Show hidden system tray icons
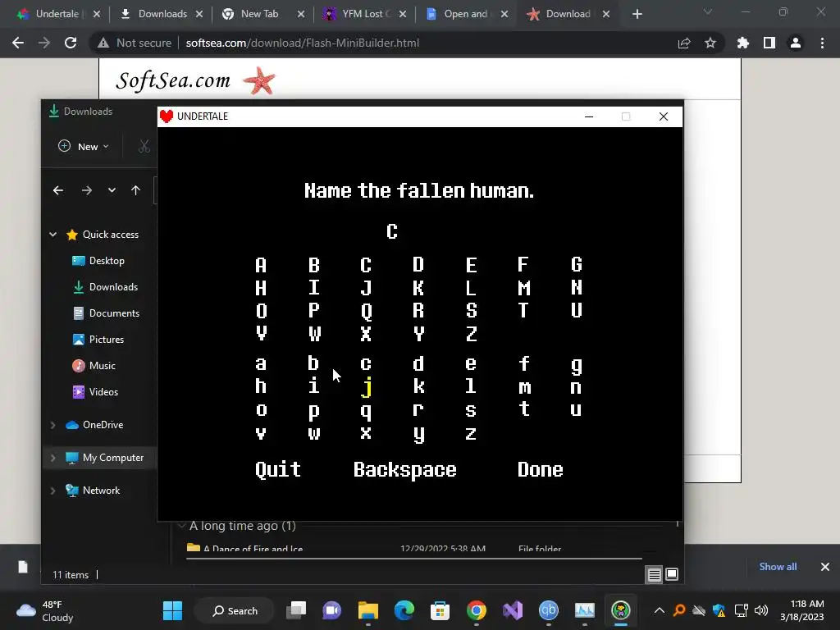 point(660,610)
